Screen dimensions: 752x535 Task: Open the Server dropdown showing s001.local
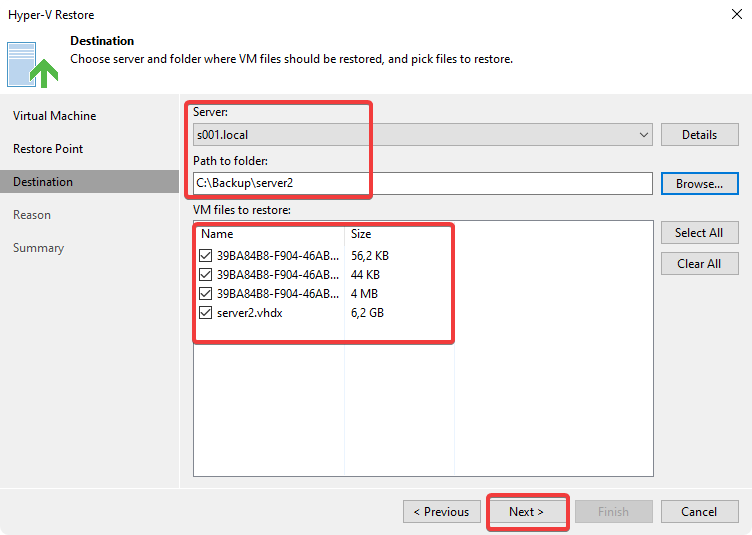[422, 135]
